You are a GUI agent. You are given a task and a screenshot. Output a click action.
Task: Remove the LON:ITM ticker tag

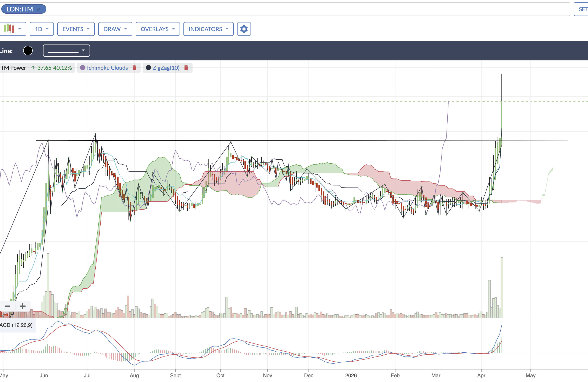39,9
